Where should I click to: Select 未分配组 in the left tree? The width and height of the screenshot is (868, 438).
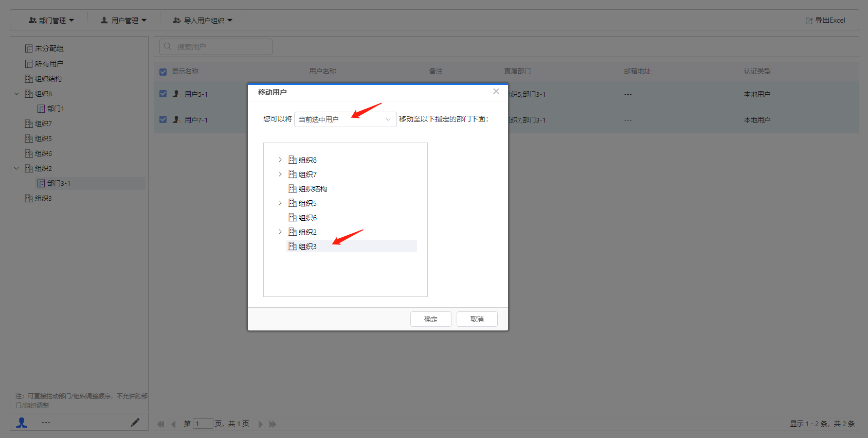pos(49,48)
